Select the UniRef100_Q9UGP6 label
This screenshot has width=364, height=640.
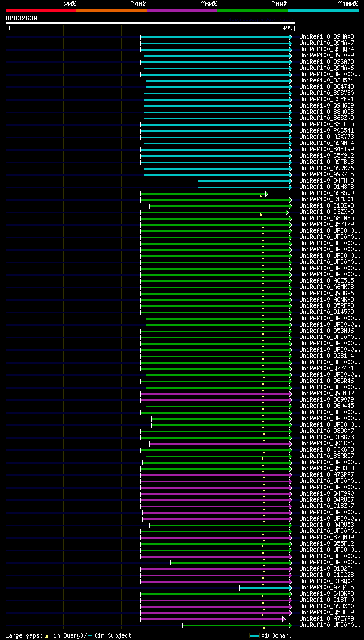(x=326, y=294)
